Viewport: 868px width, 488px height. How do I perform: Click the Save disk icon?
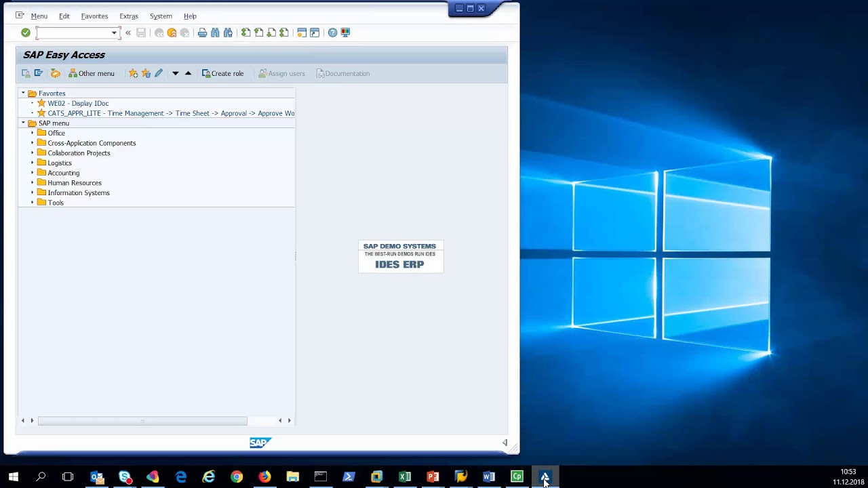point(141,33)
